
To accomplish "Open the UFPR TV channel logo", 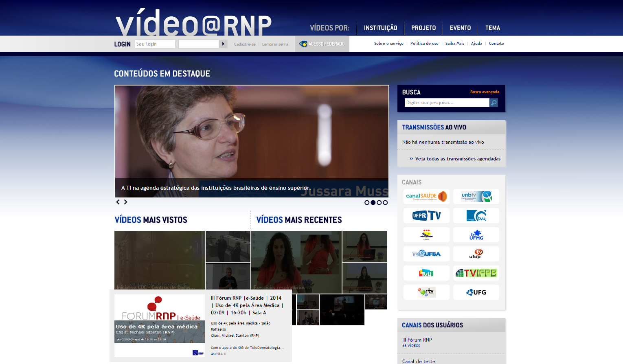I will coord(426,215).
